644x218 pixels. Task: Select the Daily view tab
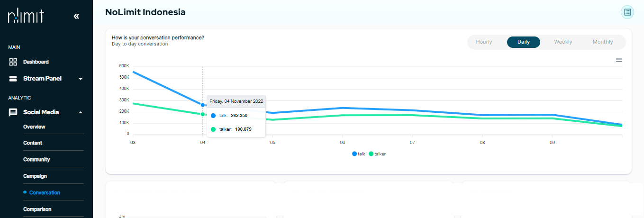click(x=524, y=42)
